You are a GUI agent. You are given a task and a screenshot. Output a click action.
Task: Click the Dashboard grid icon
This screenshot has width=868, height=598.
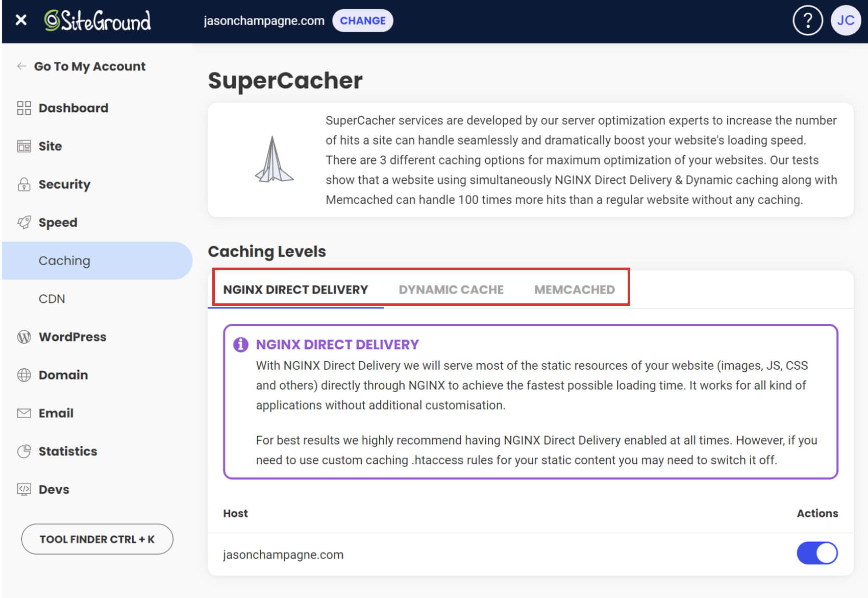pyautogui.click(x=24, y=108)
